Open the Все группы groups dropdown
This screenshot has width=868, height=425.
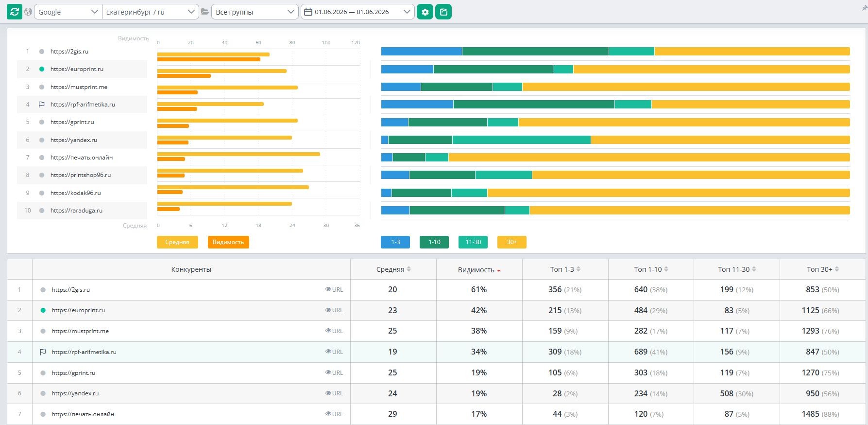(x=255, y=12)
